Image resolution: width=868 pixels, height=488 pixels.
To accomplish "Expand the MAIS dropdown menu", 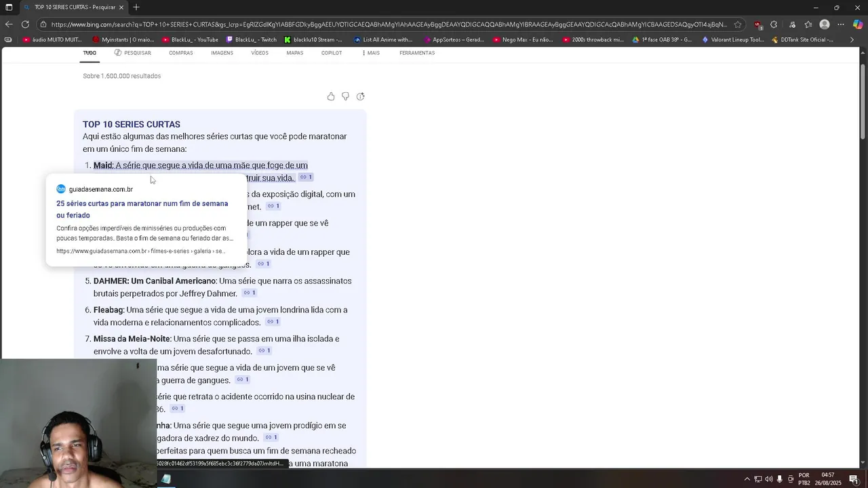I will [371, 53].
